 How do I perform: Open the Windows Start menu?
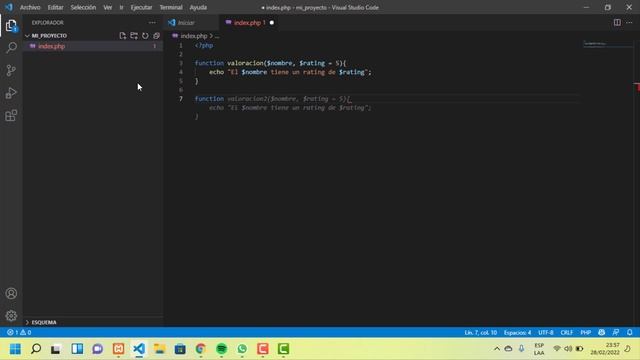click(x=15, y=349)
